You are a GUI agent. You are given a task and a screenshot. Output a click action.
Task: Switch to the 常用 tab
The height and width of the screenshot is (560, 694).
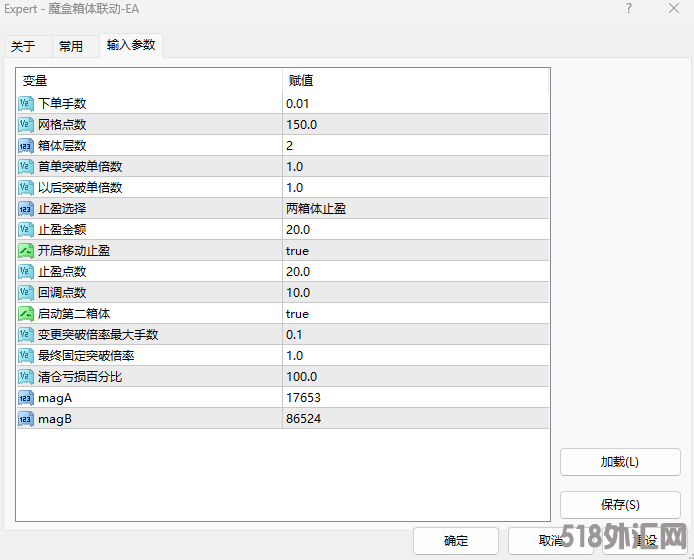click(75, 46)
